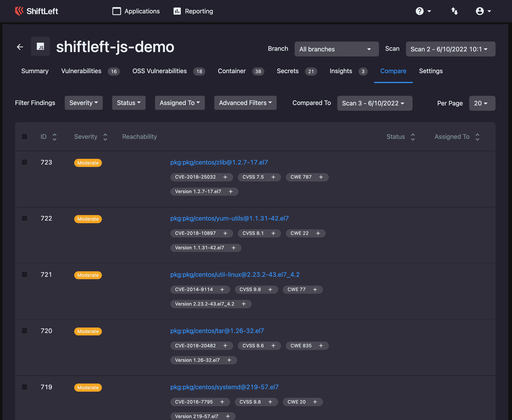Open the help menu icon
Viewport: 512px width, 420px height.
pyautogui.click(x=420, y=11)
